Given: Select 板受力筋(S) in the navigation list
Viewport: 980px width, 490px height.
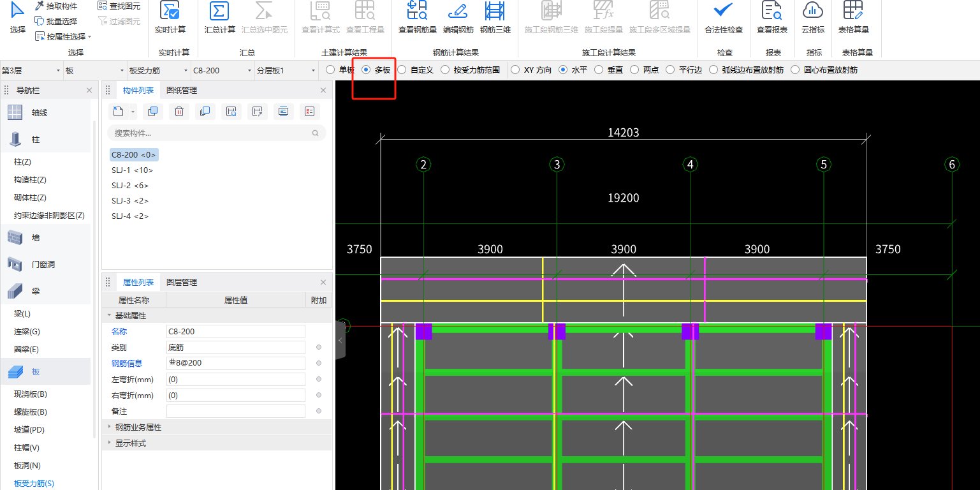Looking at the screenshot, I should click(x=34, y=483).
